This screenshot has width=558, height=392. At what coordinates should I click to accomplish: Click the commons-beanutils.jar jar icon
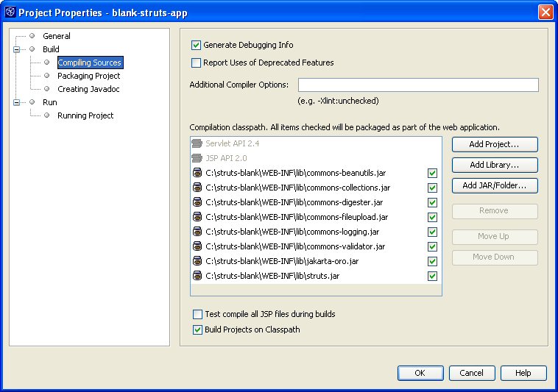coord(197,173)
